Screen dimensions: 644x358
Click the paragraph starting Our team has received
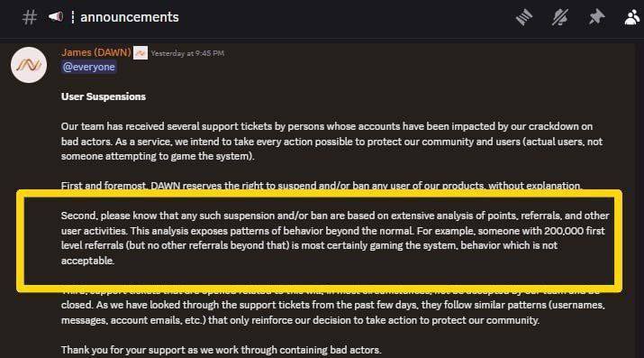click(331, 141)
